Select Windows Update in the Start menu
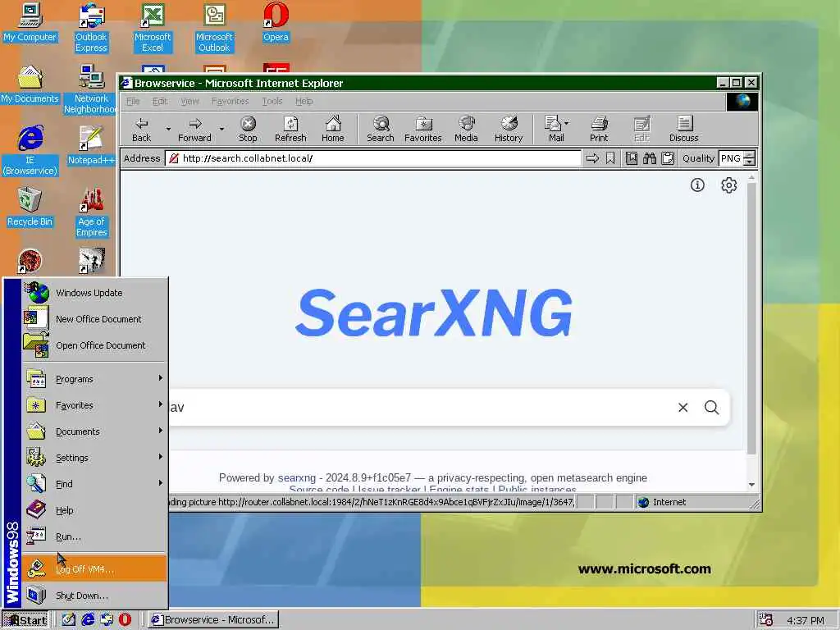This screenshot has width=840, height=630. point(94,293)
